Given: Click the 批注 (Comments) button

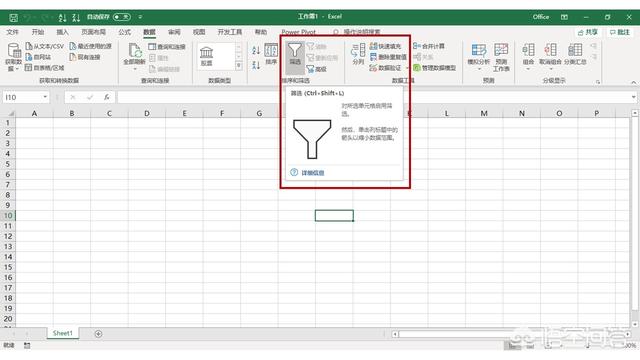Looking at the screenshot, I should (x=620, y=32).
